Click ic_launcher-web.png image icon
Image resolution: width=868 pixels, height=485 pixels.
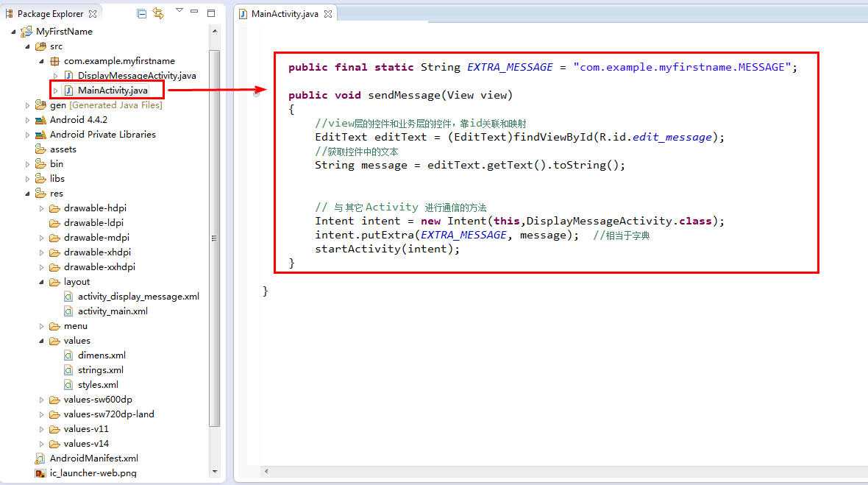[40, 473]
